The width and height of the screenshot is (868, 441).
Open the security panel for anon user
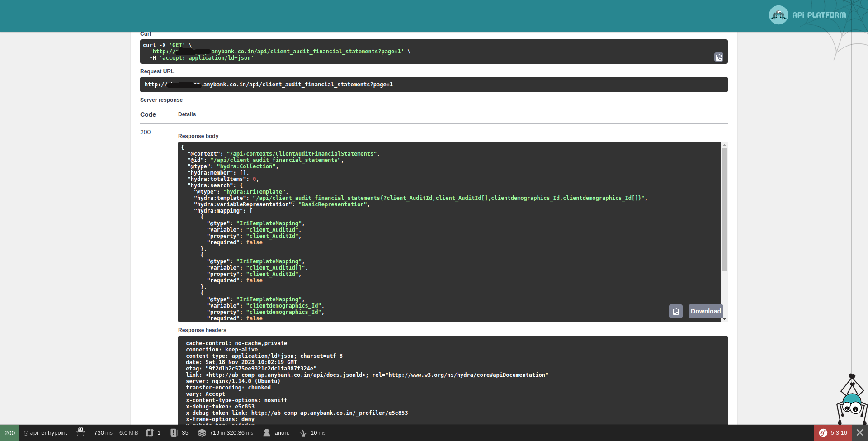click(276, 433)
